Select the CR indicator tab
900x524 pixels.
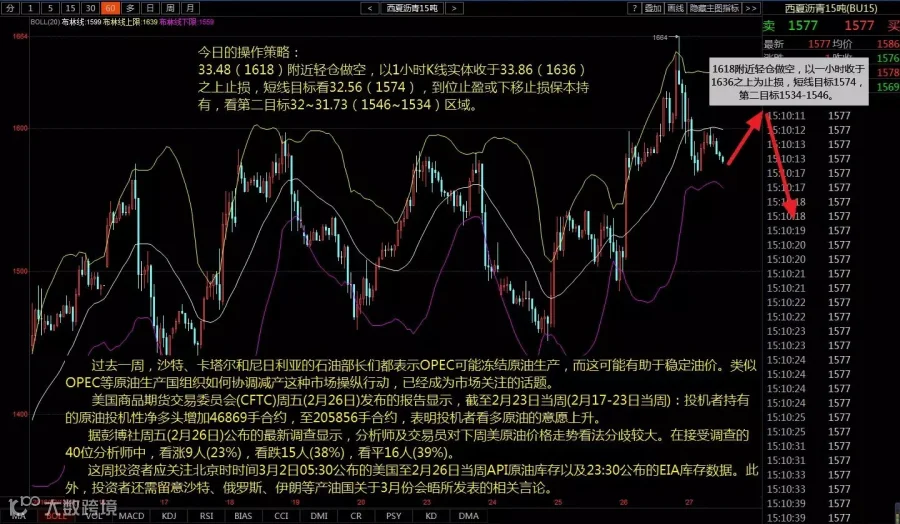click(356, 515)
